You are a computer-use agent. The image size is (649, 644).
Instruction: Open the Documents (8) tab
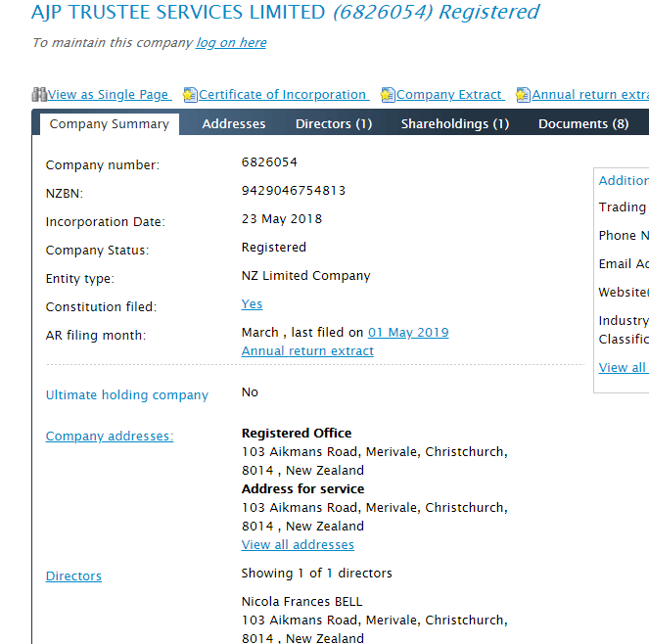[x=583, y=124]
